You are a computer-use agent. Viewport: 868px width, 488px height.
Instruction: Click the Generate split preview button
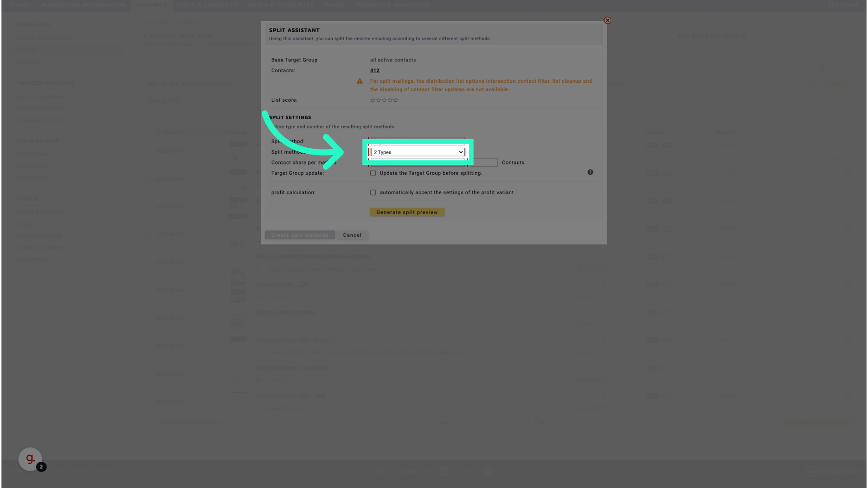tap(407, 212)
